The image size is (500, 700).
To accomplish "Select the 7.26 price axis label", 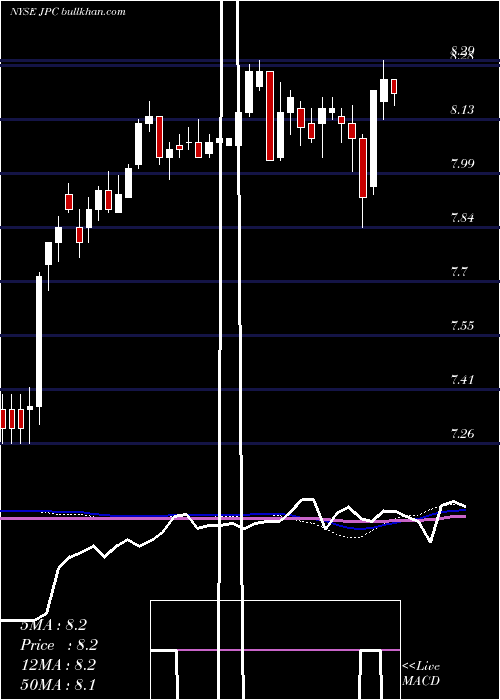I will [x=462, y=433].
